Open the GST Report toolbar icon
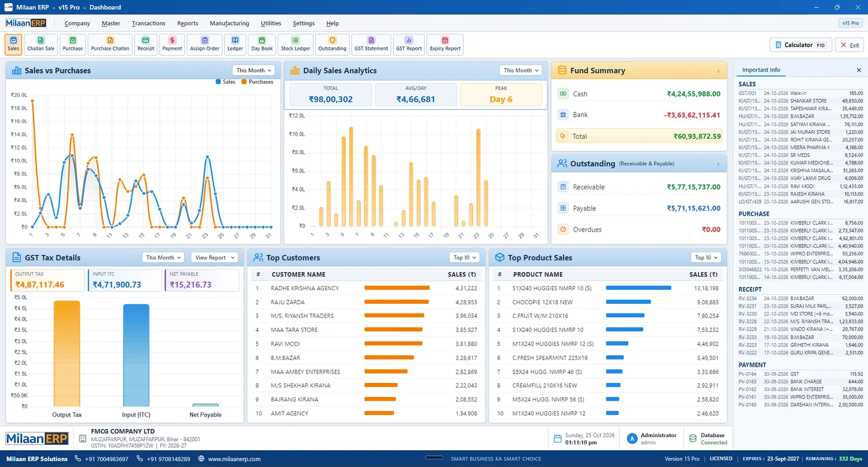The height and width of the screenshot is (467, 868). point(409,44)
